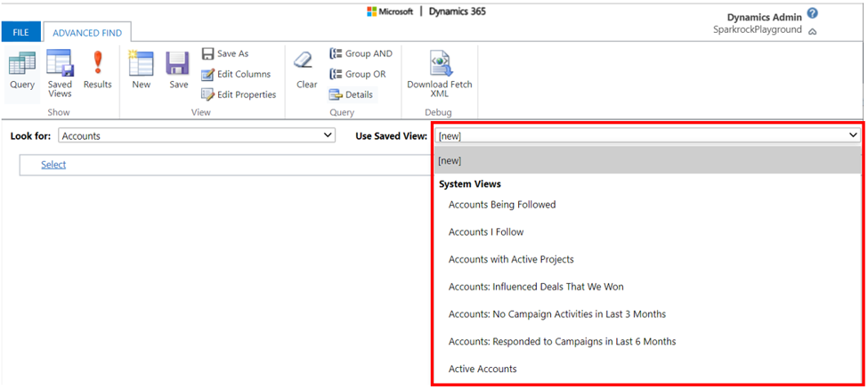Viewport: 868px width, 390px height.
Task: Choose Active Accounts from the view list
Action: coord(483,369)
